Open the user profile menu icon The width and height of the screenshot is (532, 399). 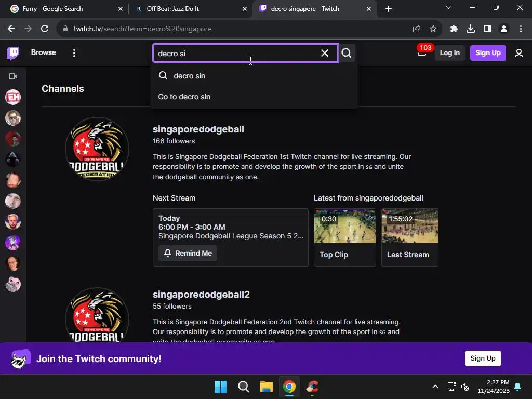[x=519, y=53]
